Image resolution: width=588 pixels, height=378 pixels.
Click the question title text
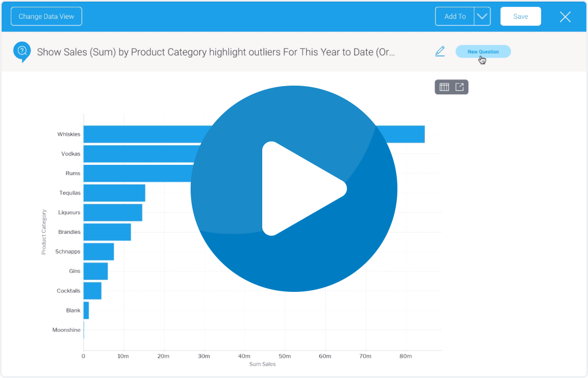(215, 52)
